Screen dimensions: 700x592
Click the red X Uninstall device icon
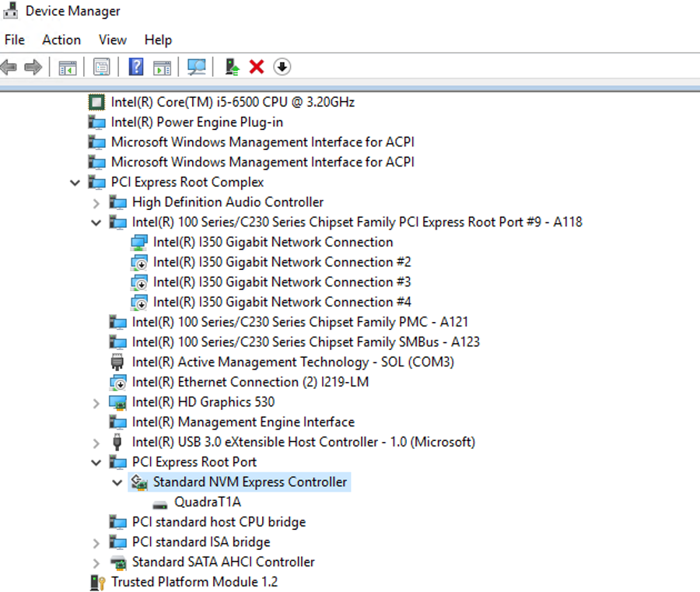pyautogui.click(x=257, y=67)
